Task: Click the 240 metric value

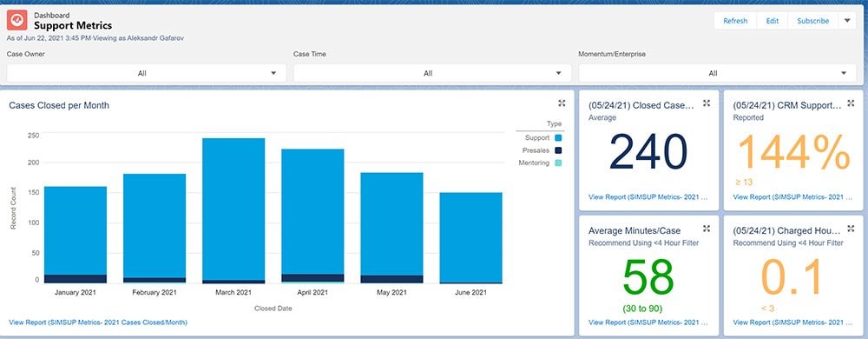Action: coord(648,152)
